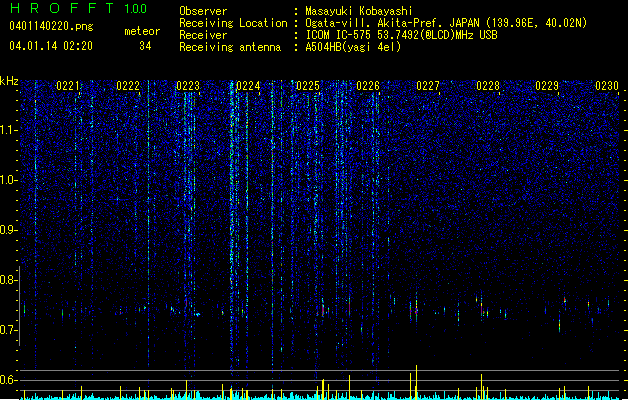
Task: Click the 0.8 kHz axis label
Action: coord(9,280)
